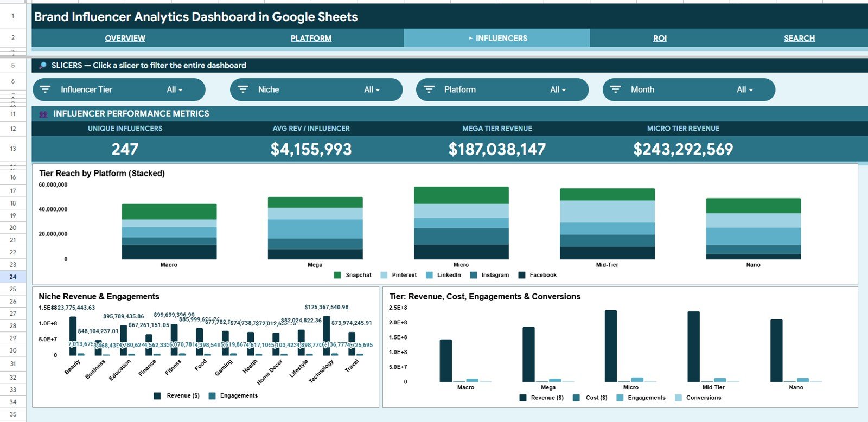Viewport: 868px width, 422px height.
Task: Select row header 24
Action: pos(13,277)
